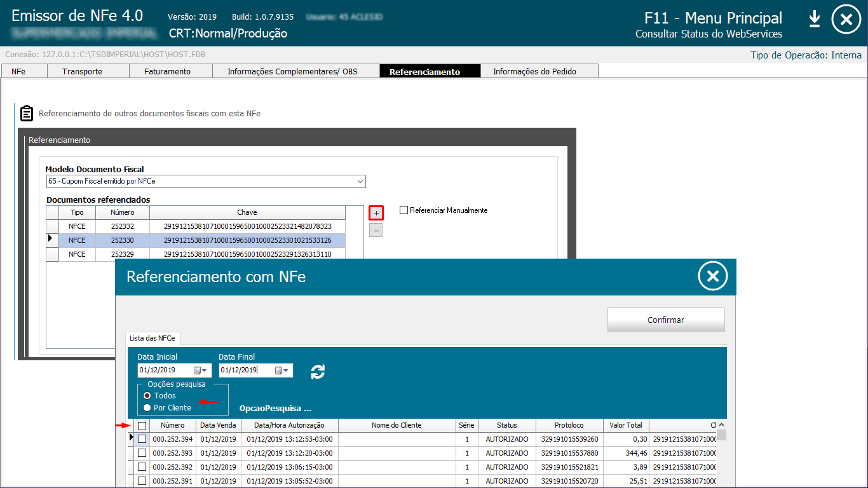Click the refresh icon beside Data Final
This screenshot has height=488, width=868.
318,372
